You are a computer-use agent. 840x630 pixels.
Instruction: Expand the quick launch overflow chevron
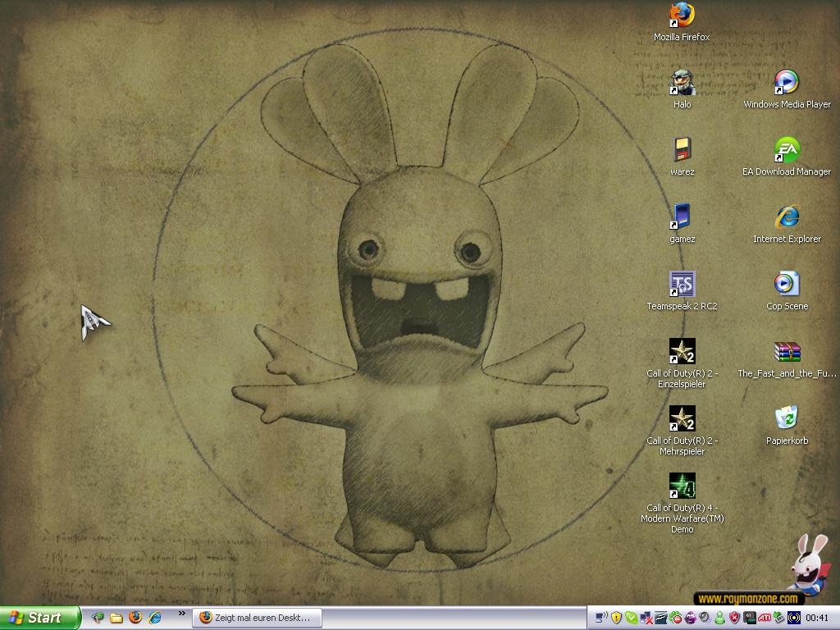tap(181, 614)
